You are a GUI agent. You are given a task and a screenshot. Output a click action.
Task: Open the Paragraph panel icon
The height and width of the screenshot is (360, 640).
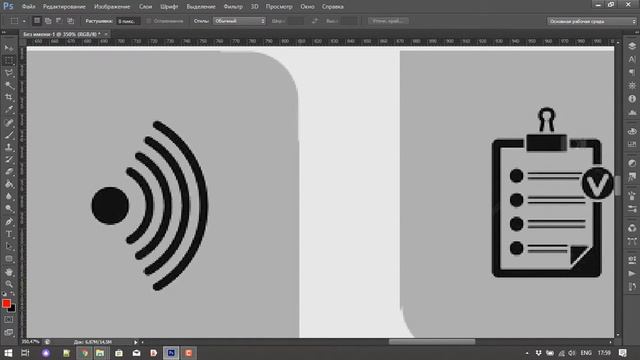pos(632,72)
